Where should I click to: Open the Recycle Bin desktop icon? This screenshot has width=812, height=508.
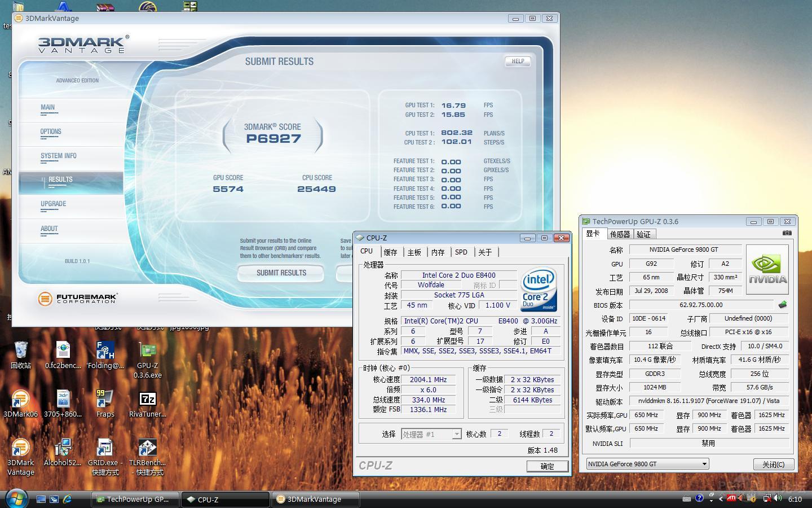click(21, 351)
